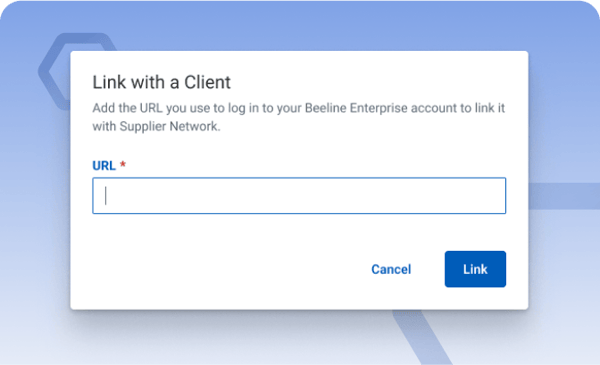Confirm with the blue Link button

pyautogui.click(x=475, y=269)
